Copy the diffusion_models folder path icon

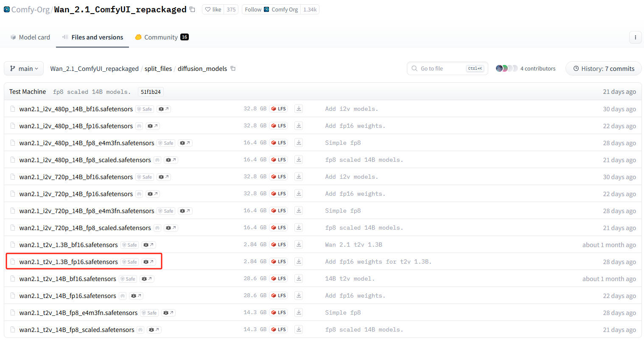(233, 68)
